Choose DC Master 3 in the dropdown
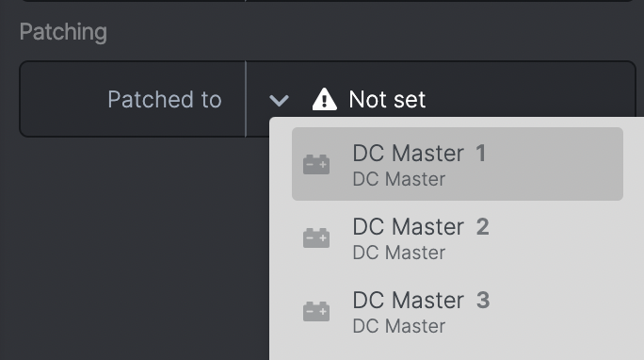The width and height of the screenshot is (644, 360). 458,312
